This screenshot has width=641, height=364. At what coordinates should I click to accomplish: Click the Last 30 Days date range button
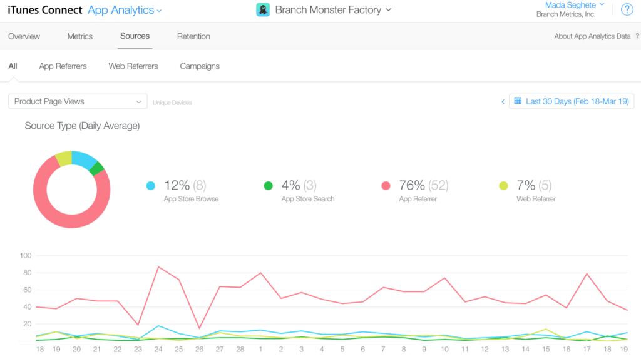[x=572, y=101]
